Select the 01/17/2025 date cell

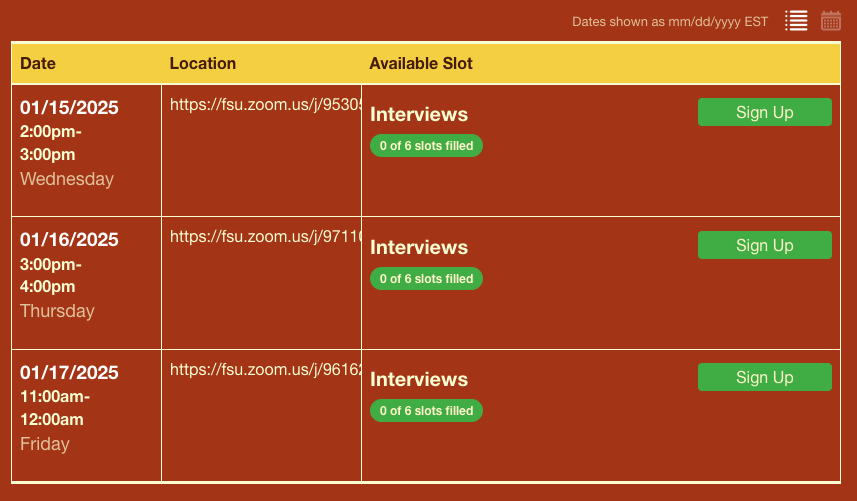point(69,373)
